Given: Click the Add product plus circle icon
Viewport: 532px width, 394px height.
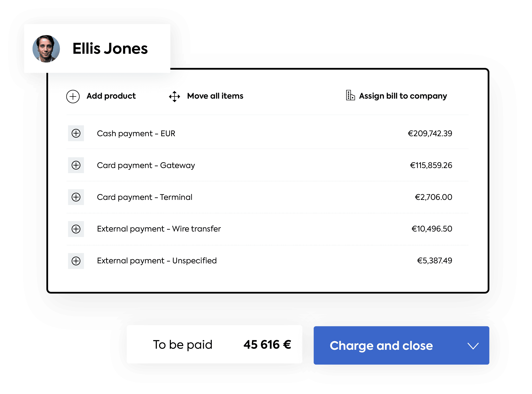Looking at the screenshot, I should click(x=73, y=96).
